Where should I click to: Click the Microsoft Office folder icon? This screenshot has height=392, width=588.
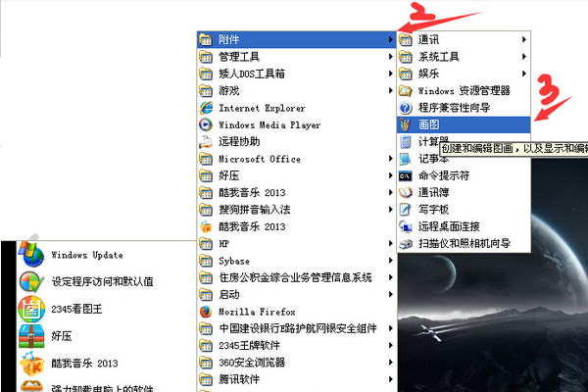point(206,159)
